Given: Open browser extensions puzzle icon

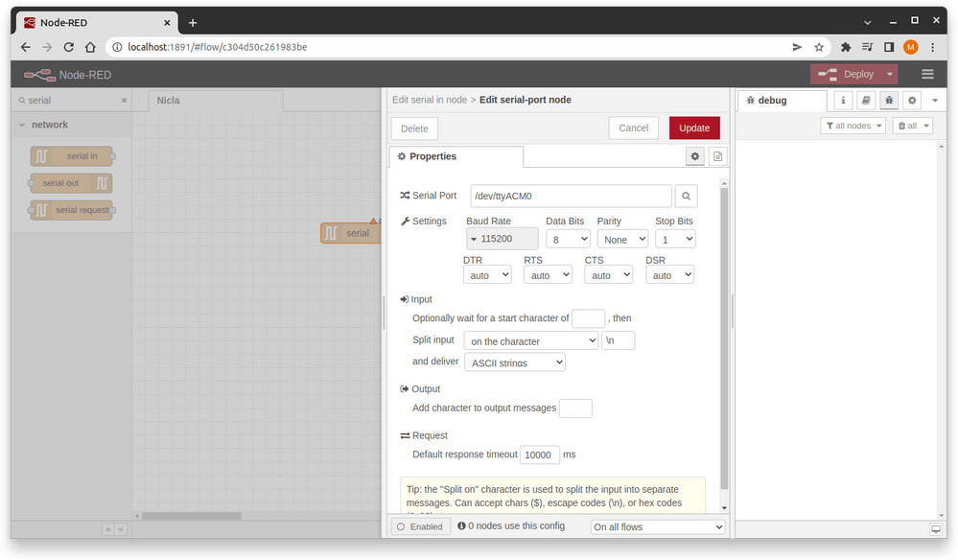Looking at the screenshot, I should (x=846, y=47).
